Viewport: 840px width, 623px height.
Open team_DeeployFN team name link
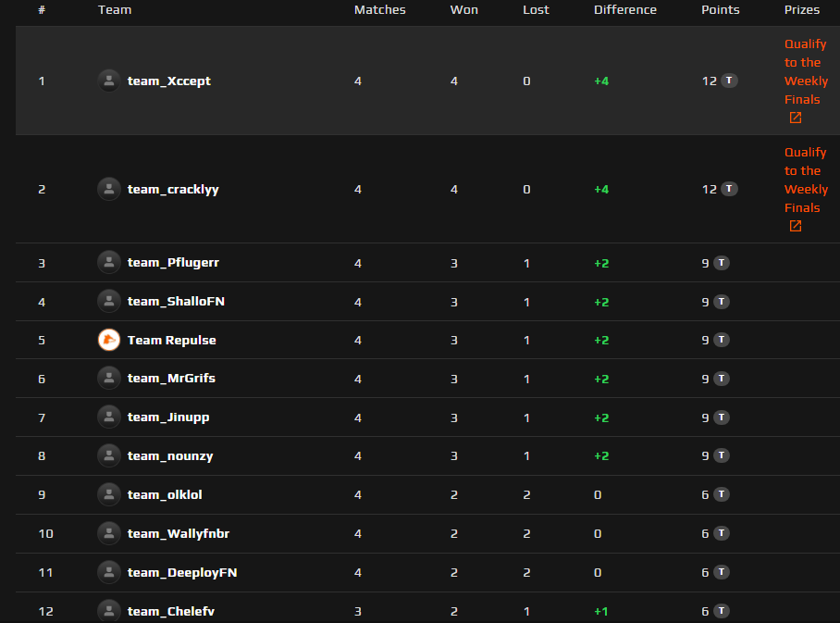182,573
